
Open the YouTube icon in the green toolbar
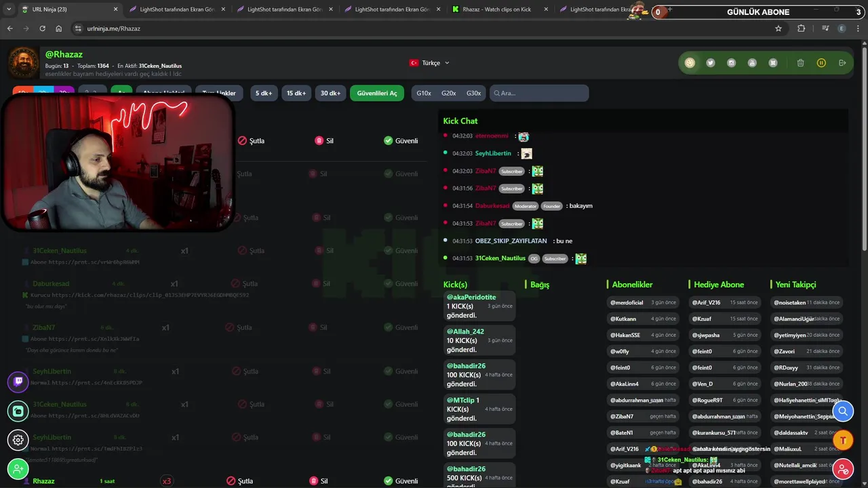coord(752,63)
